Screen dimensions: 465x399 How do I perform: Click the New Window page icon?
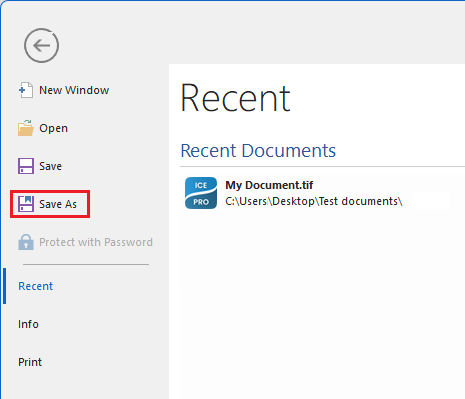(x=26, y=90)
